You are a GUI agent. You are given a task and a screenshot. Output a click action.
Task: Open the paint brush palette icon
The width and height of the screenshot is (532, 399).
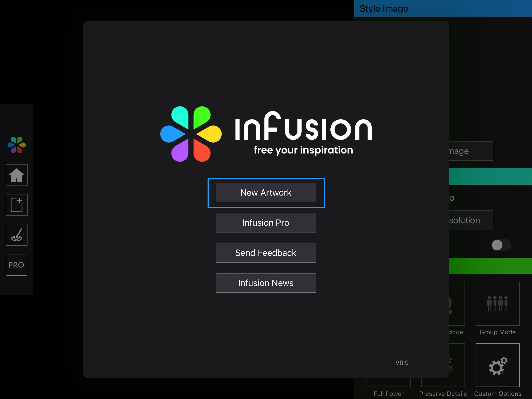pos(17,235)
